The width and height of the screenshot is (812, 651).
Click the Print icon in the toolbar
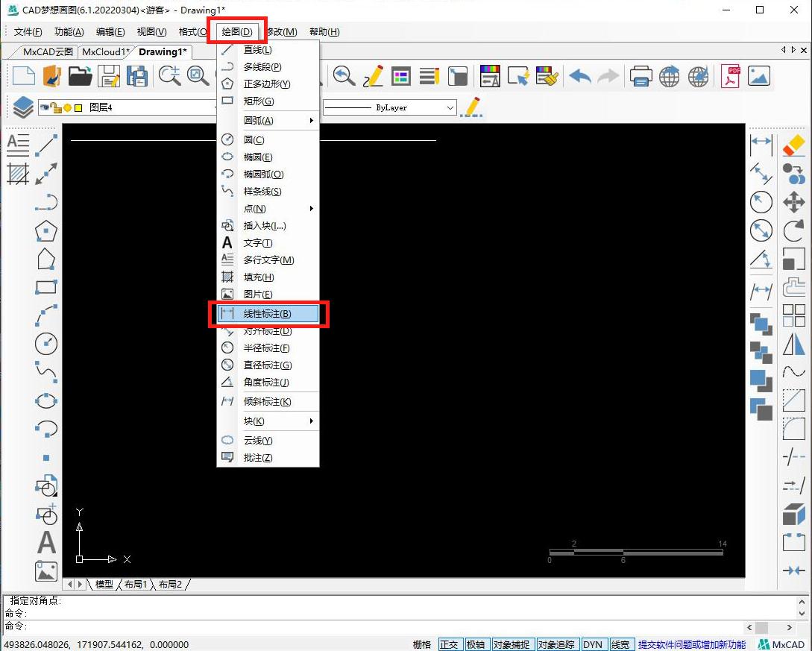641,76
